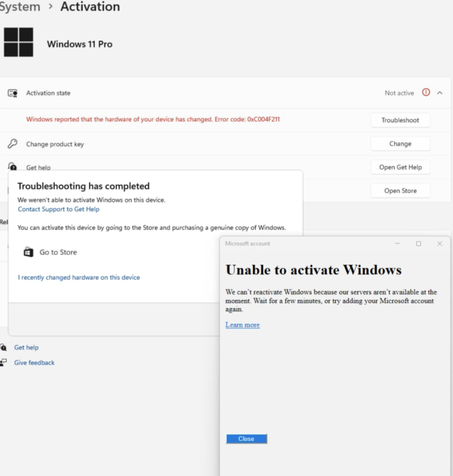This screenshot has width=453, height=476.
Task: Go back to System breadcrumb
Action: point(20,7)
